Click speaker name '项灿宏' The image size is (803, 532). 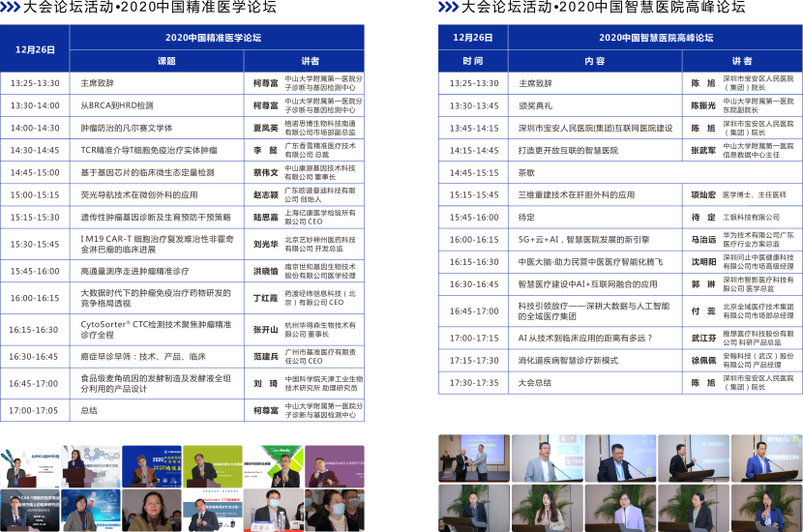703,195
